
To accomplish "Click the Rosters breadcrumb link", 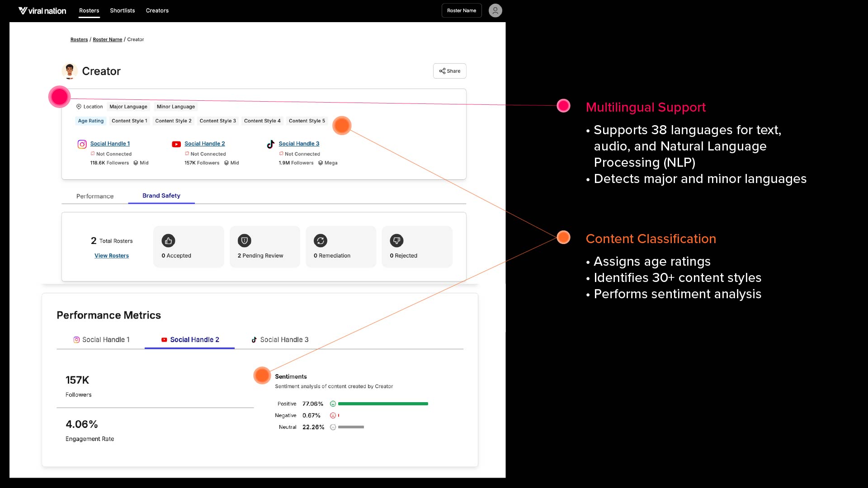I will coord(79,40).
